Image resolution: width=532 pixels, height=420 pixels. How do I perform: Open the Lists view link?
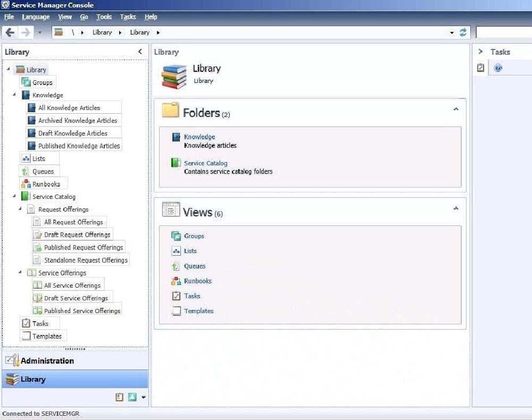[x=190, y=251]
